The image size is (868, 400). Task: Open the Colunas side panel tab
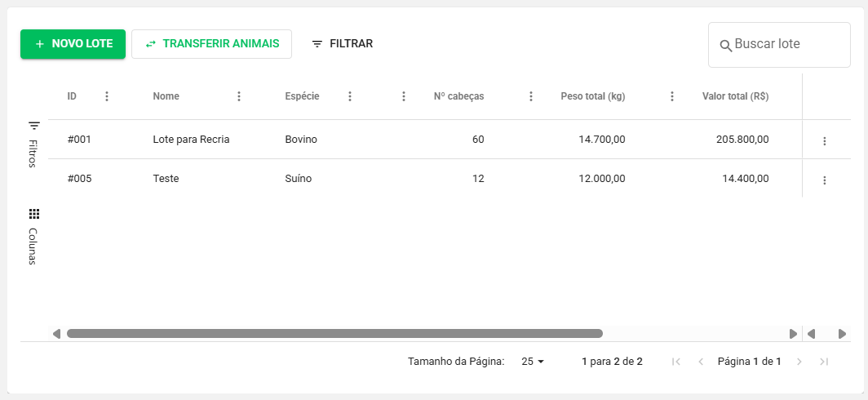33,236
